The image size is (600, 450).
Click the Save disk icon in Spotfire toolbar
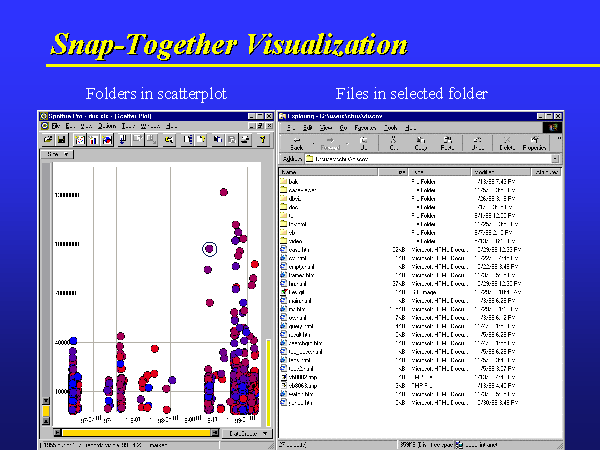61,140
